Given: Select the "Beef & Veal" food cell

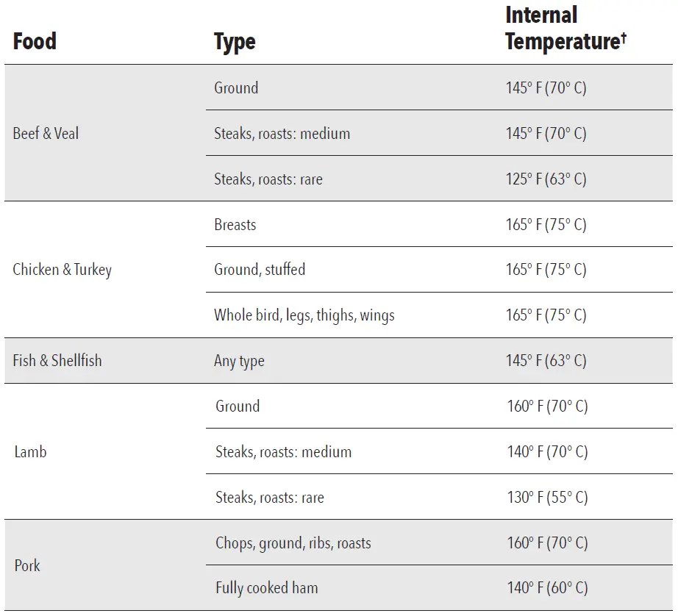Looking at the screenshot, I should point(46,133).
